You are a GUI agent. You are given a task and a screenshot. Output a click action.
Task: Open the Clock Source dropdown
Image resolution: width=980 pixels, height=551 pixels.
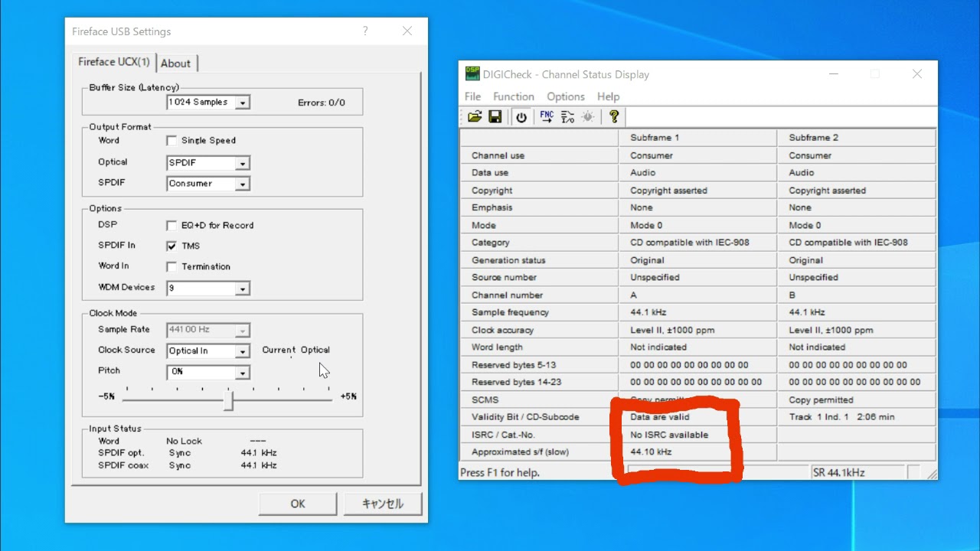pos(242,351)
